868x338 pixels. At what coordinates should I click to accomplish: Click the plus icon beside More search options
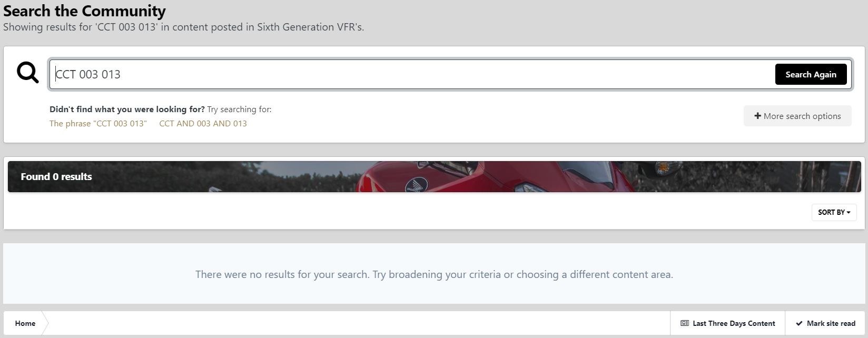click(757, 116)
